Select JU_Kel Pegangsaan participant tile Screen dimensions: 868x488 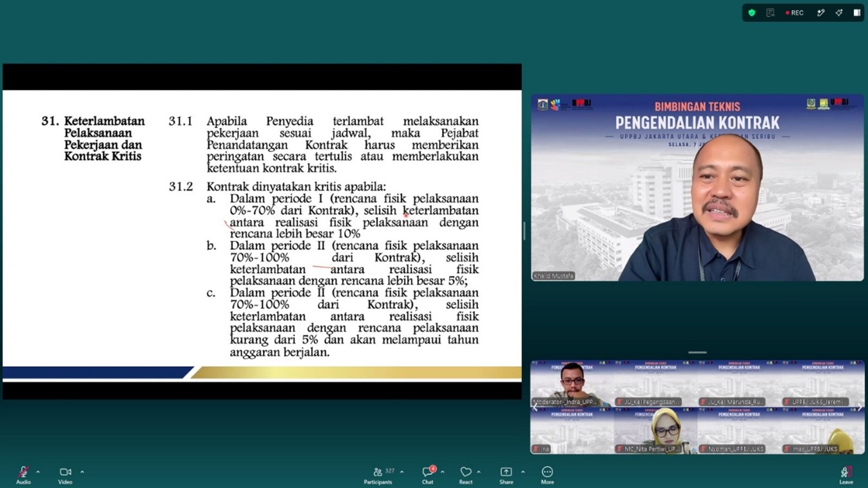[x=655, y=384]
